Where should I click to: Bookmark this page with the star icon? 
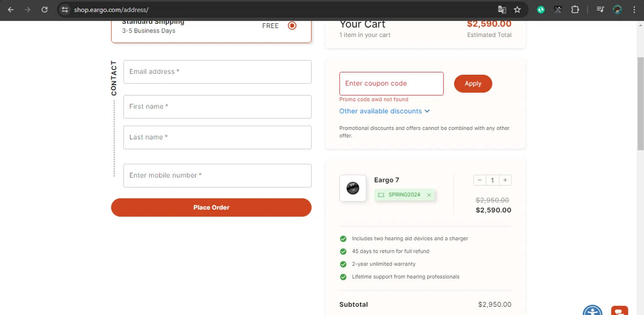pos(517,9)
